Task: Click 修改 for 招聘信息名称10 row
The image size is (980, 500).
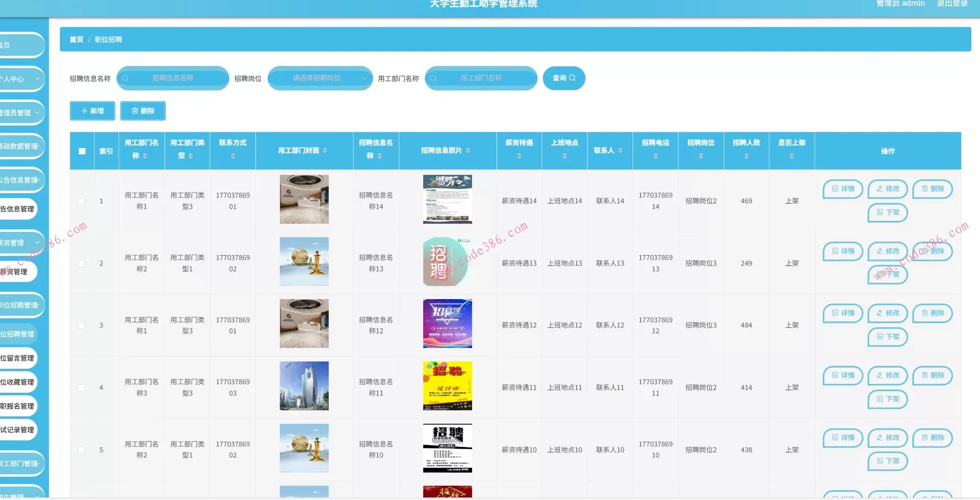Action: [x=888, y=438]
